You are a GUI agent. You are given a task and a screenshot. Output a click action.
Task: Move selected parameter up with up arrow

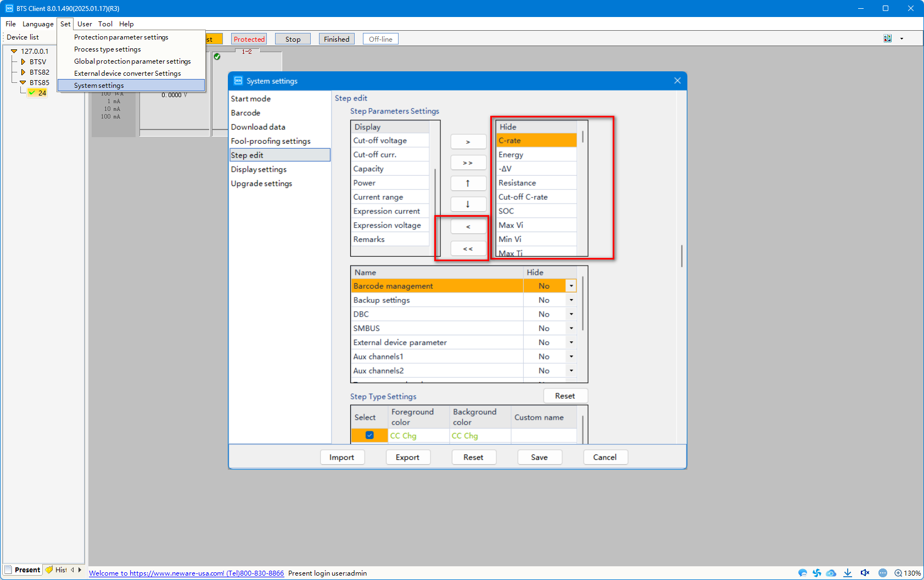click(468, 183)
